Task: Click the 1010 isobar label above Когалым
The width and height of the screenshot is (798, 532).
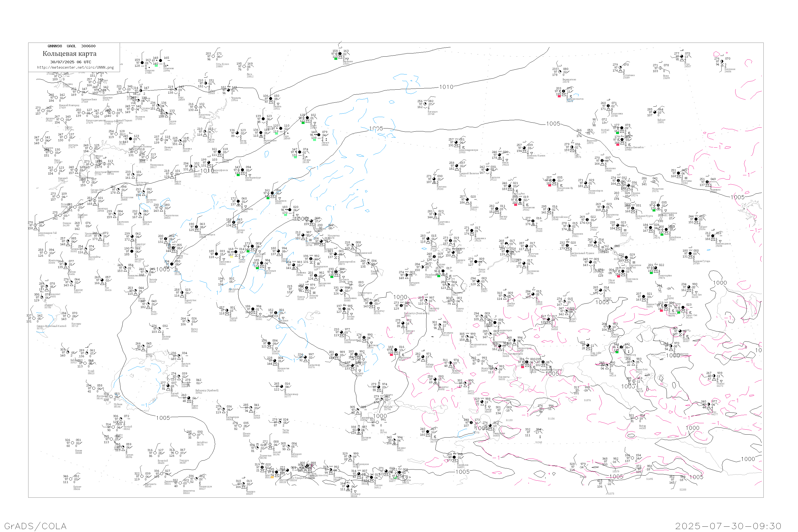Action: coord(446,87)
